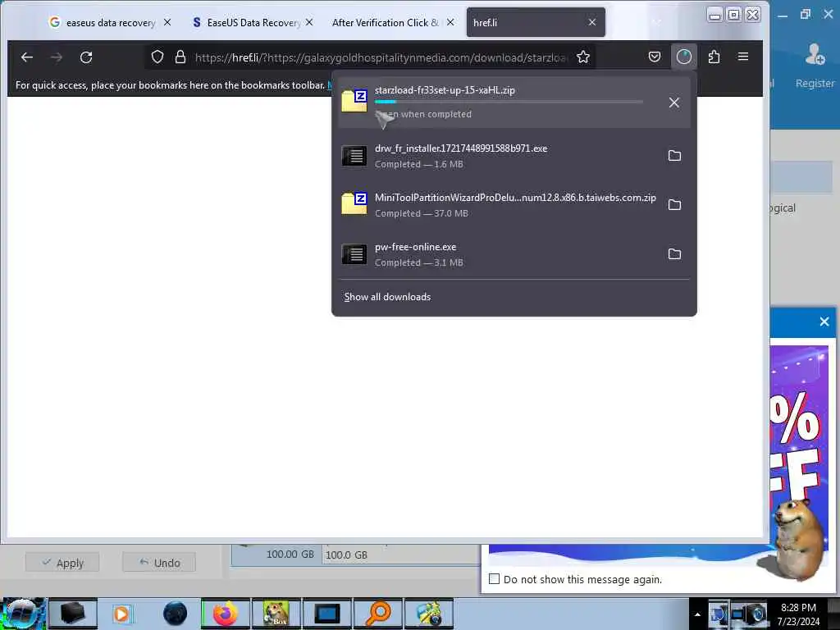The height and width of the screenshot is (630, 840).
Task: Click Show all downloads
Action: coord(387,297)
